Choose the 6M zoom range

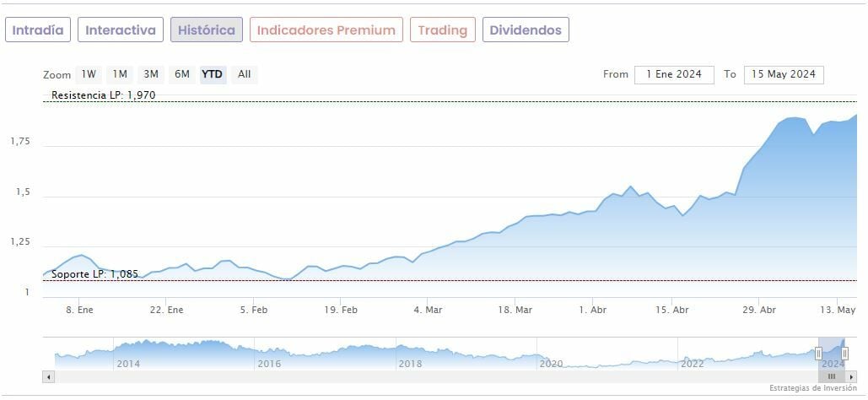tap(182, 74)
